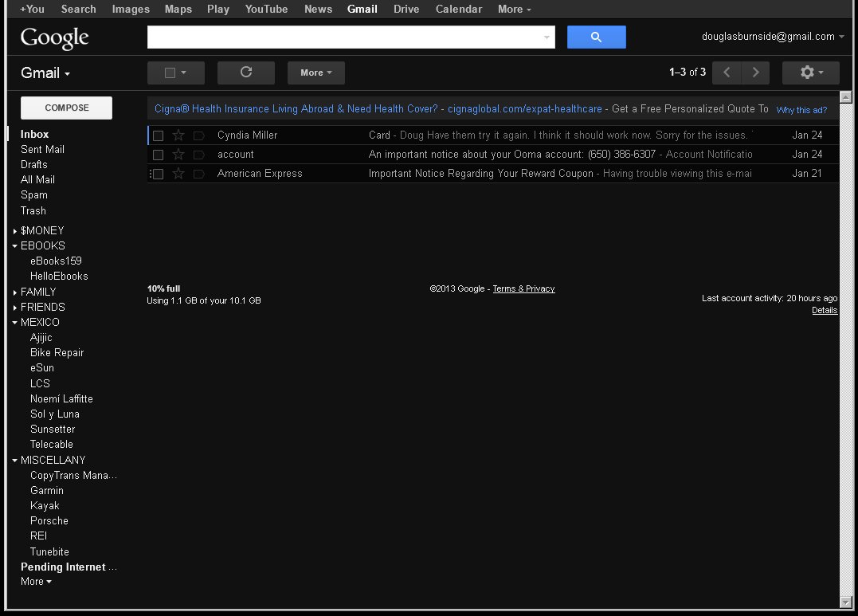
Task: Expand the FRIENDS label
Action: click(15, 308)
